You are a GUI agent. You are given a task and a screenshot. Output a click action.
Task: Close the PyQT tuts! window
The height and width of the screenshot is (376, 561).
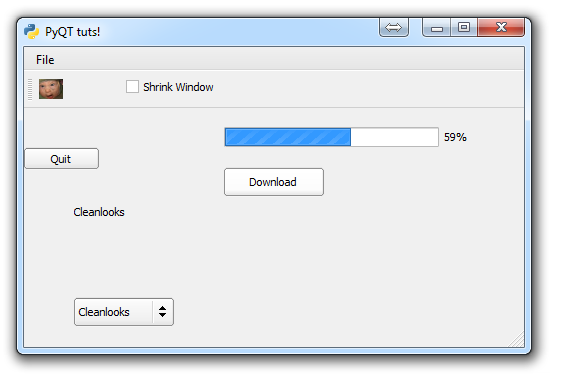pos(501,28)
